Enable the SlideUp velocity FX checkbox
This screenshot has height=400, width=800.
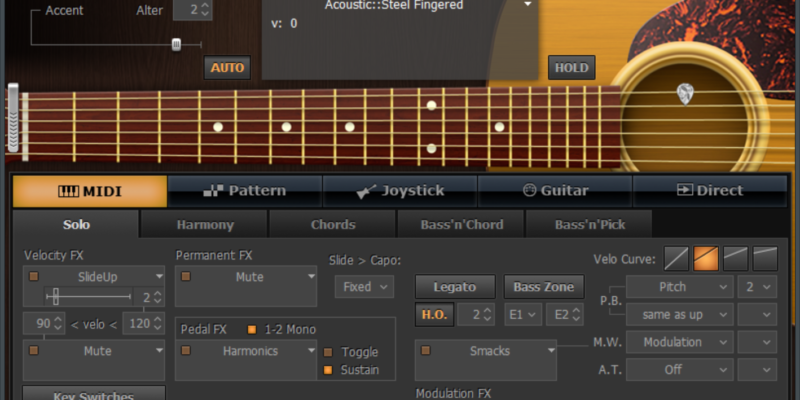pos(34,277)
